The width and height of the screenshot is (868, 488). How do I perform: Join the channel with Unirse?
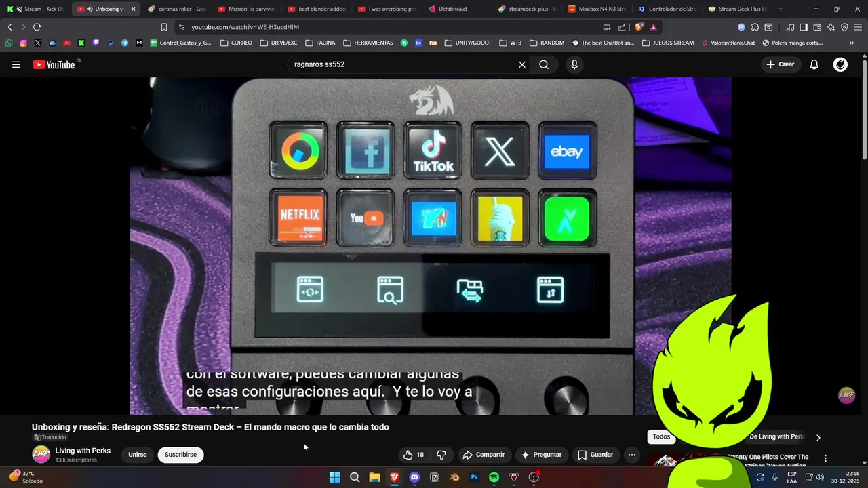(138, 455)
